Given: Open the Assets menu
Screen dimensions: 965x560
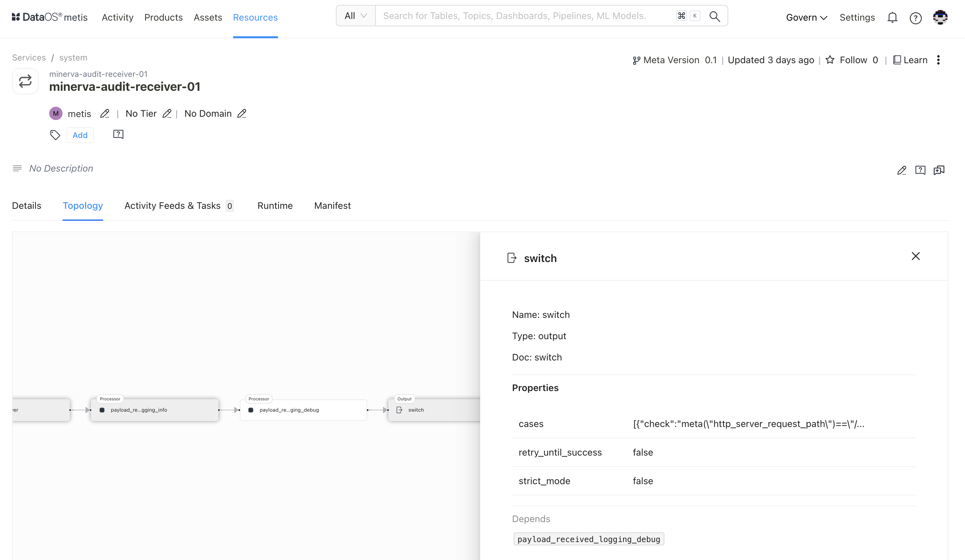Looking at the screenshot, I should click(208, 18).
